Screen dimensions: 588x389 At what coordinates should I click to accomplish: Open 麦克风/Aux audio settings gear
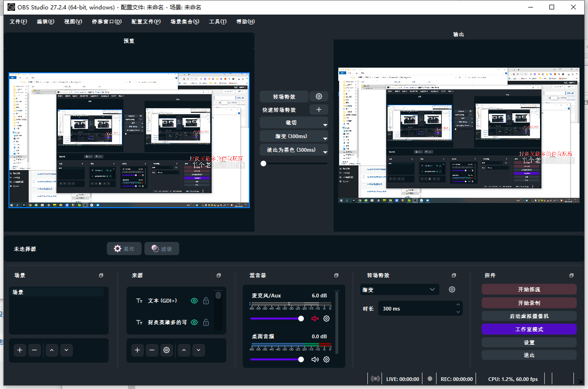(x=326, y=319)
